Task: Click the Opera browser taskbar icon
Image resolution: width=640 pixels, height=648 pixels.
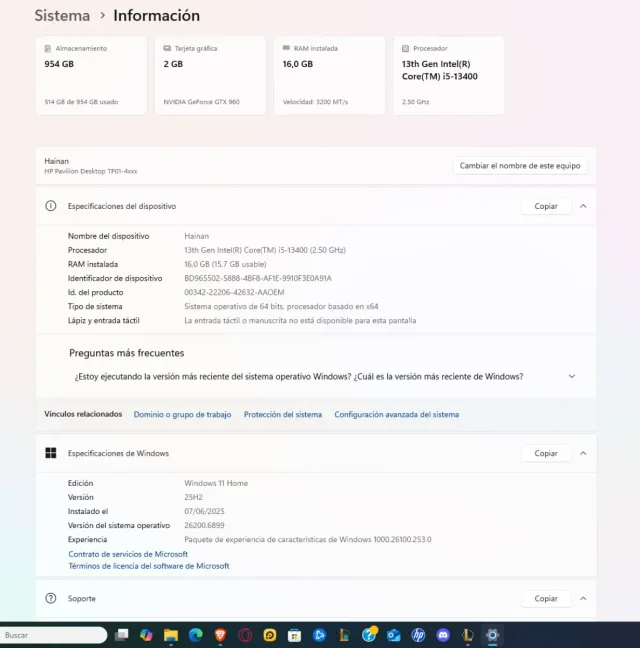Action: [245, 635]
